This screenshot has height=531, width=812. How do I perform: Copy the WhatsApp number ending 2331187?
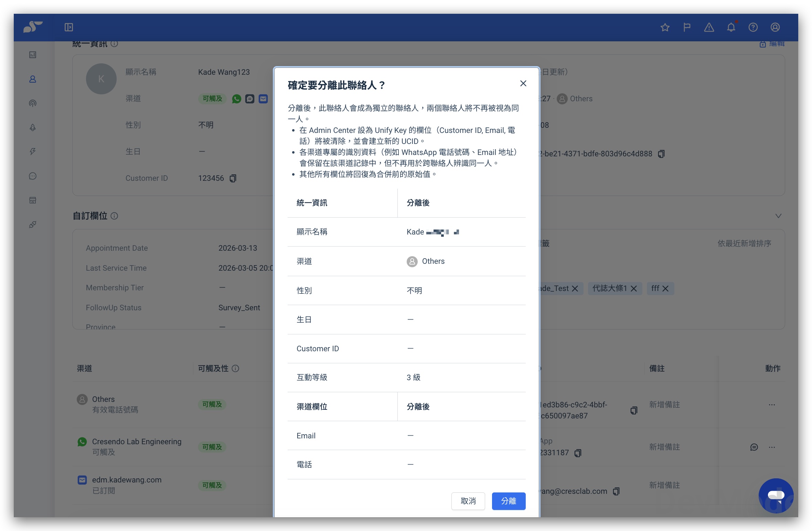578,453
